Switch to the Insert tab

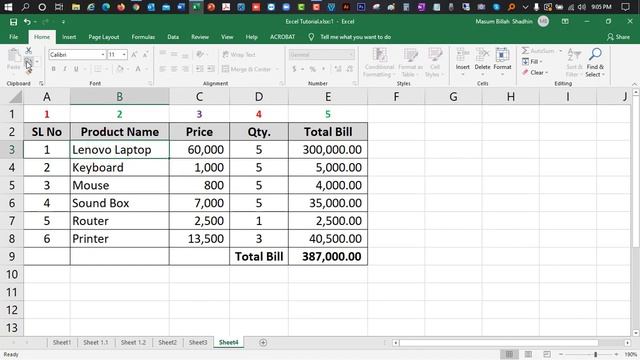click(69, 37)
